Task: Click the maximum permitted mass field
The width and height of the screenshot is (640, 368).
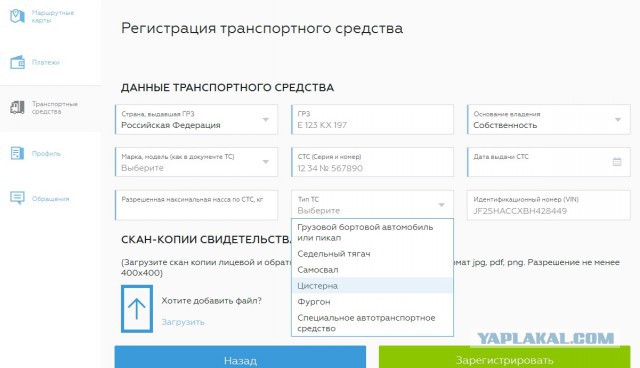Action: tap(196, 205)
